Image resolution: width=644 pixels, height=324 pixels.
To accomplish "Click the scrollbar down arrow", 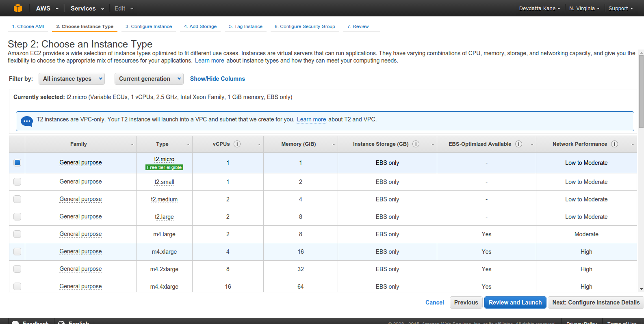I will (x=641, y=289).
